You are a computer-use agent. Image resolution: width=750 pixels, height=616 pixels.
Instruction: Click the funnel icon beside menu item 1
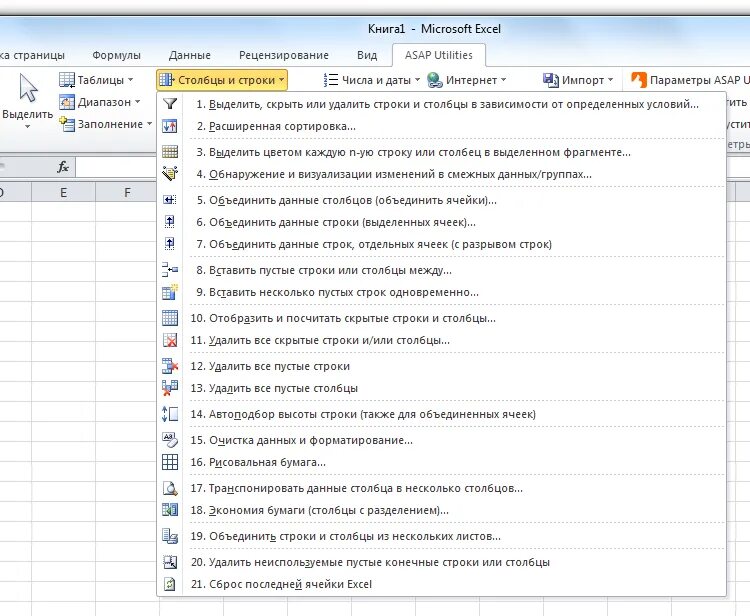click(x=170, y=104)
